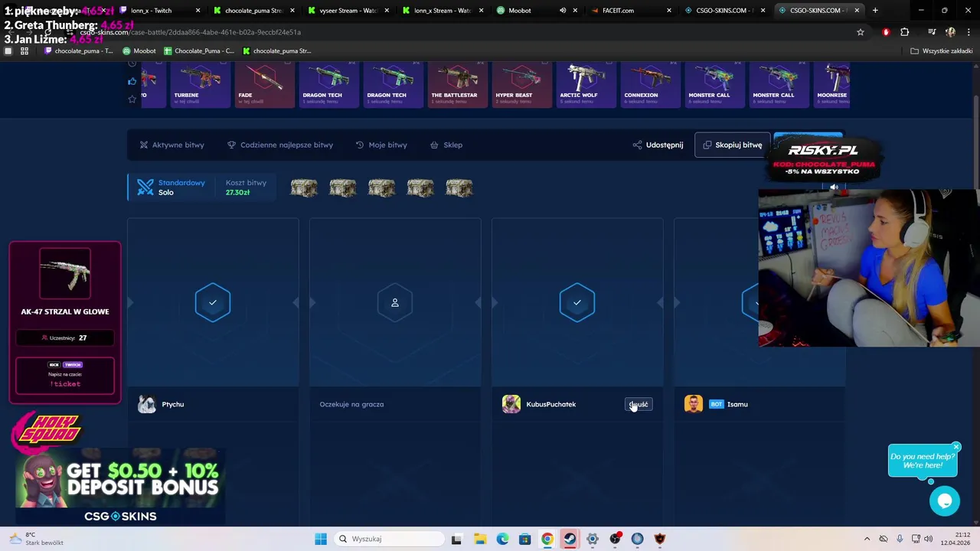Click the browser address bar
980x551 pixels.
click(x=459, y=32)
